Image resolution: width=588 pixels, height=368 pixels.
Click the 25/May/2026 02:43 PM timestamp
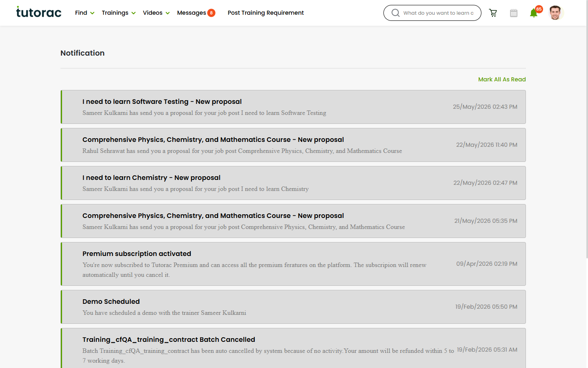click(485, 107)
